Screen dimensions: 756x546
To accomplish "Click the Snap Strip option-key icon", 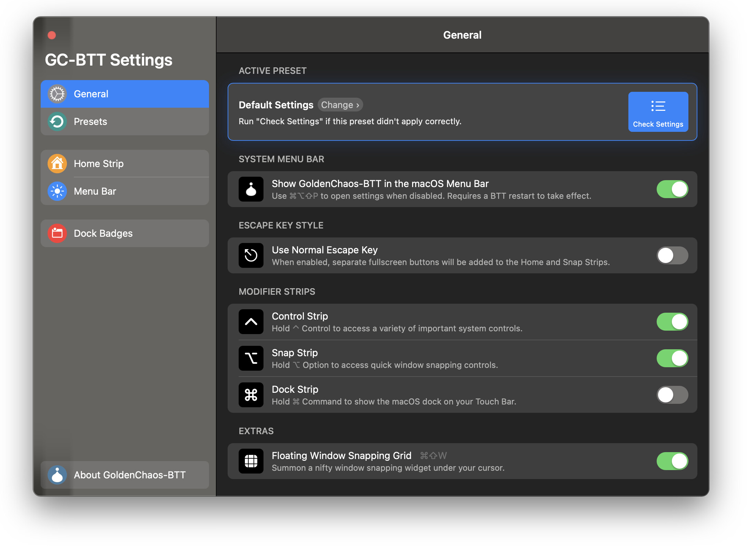I will (251, 358).
